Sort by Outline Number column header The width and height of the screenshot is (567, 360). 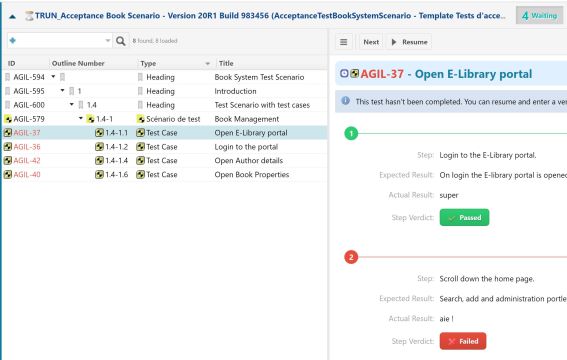coord(78,63)
